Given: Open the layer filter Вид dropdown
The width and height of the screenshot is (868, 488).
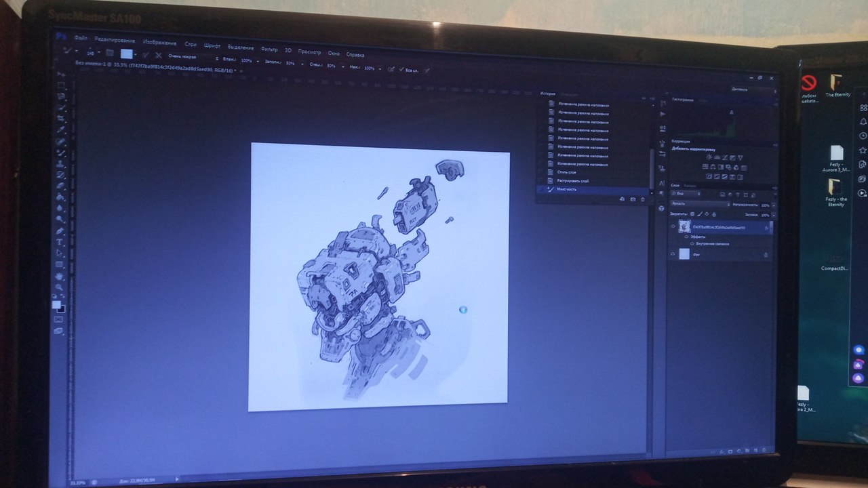Looking at the screenshot, I should click(686, 194).
